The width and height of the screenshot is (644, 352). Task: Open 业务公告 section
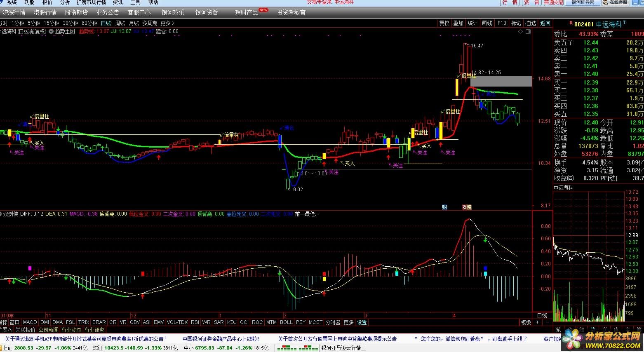tap(108, 13)
